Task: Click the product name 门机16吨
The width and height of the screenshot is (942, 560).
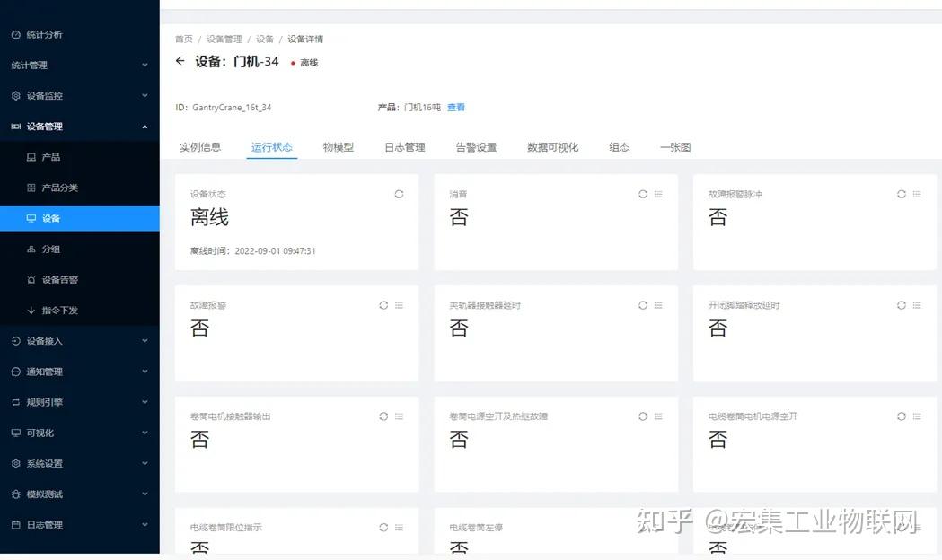Action: [422, 107]
